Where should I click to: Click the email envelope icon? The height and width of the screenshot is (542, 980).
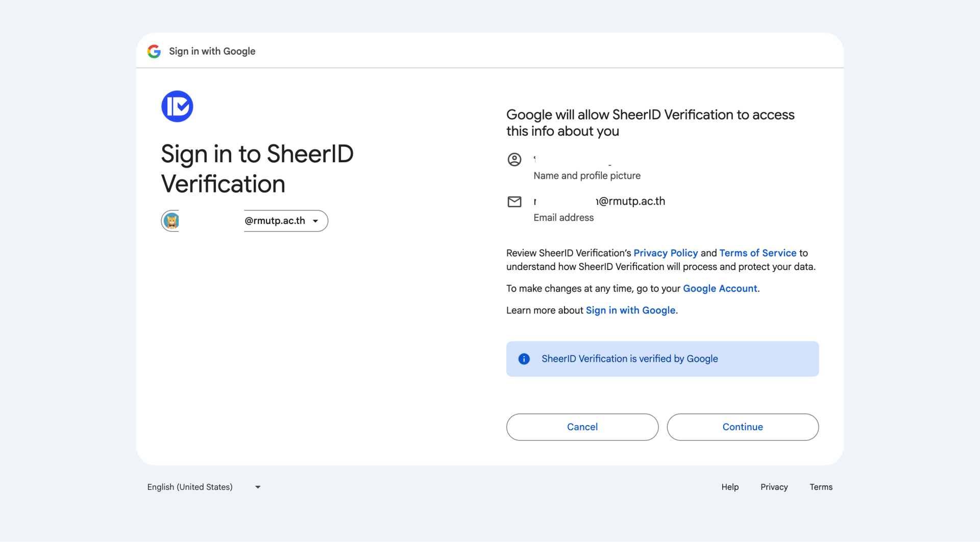click(x=514, y=202)
